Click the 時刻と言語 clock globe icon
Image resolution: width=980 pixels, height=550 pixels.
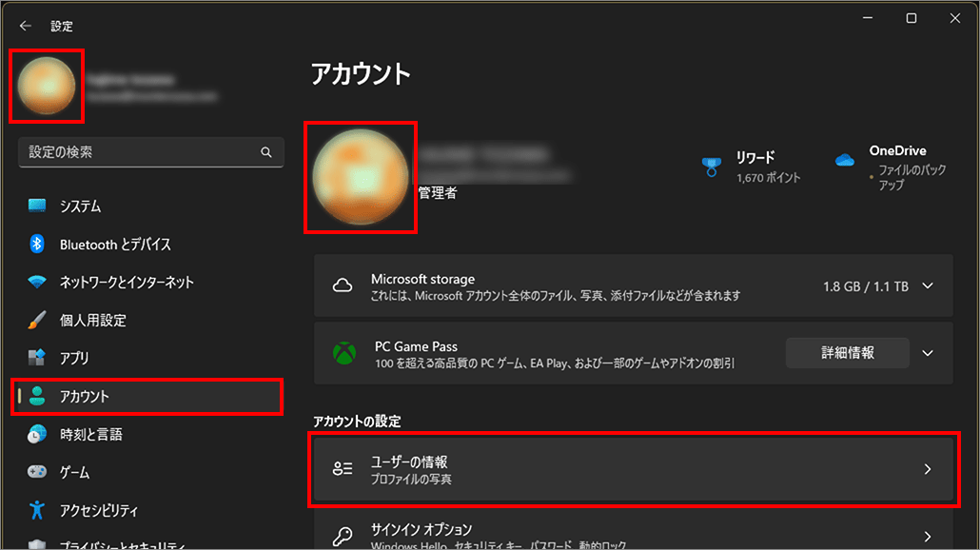click(37, 434)
